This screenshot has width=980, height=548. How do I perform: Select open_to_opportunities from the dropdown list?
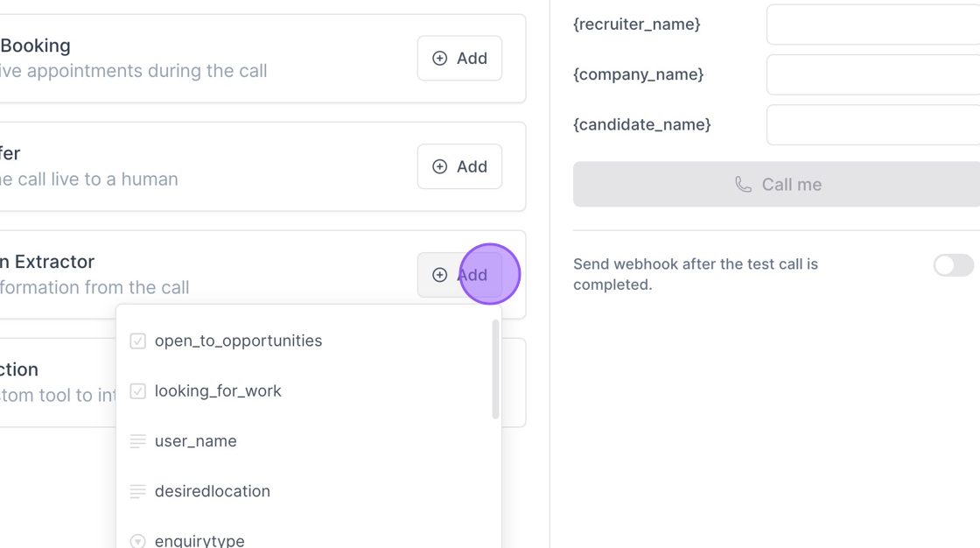[x=238, y=341]
